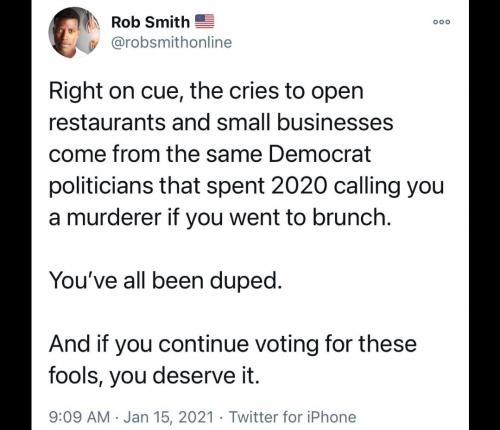Open the Twitter for iPhone source link
Viewport: 500px width, 430px height.
(293, 417)
